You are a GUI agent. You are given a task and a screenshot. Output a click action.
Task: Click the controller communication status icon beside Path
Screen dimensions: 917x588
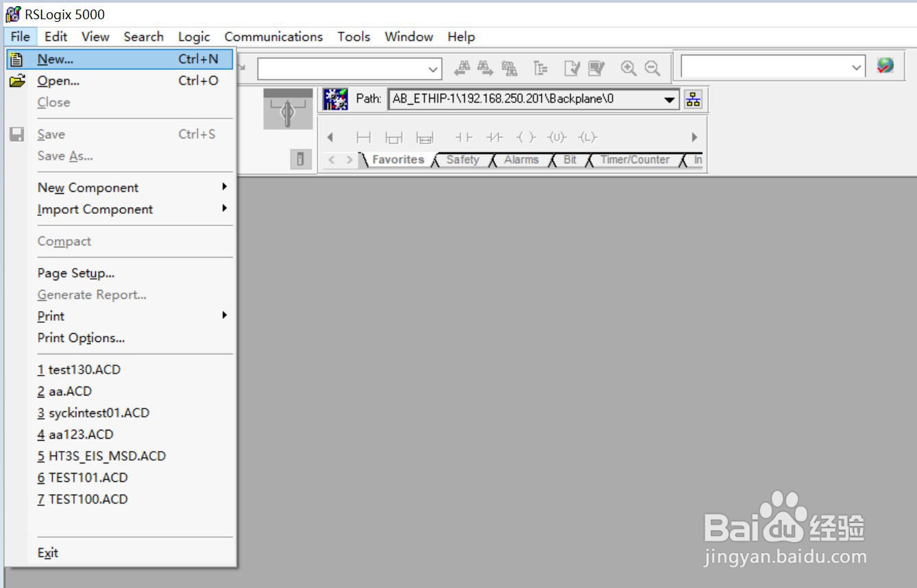coord(336,99)
